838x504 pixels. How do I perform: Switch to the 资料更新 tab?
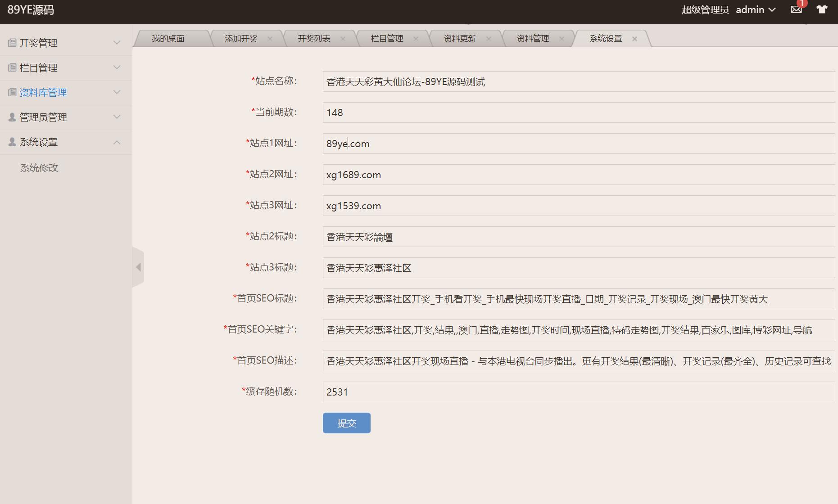460,39
